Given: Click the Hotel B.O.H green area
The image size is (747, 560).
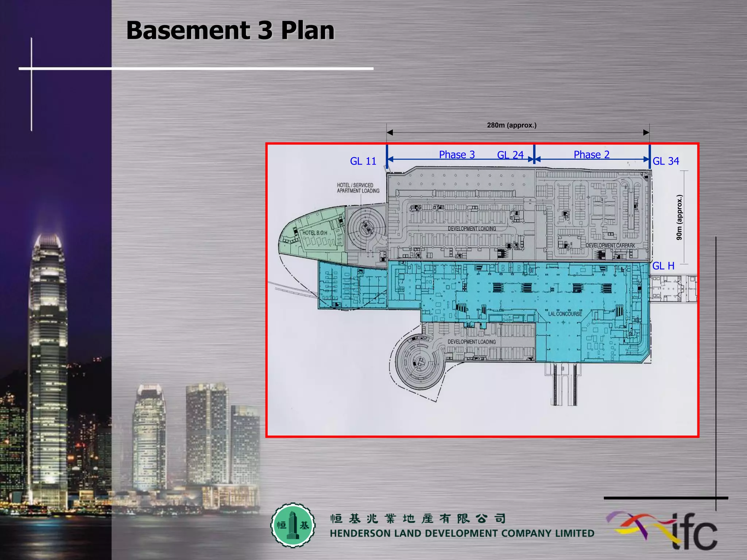Looking at the screenshot, I should coord(314,233).
